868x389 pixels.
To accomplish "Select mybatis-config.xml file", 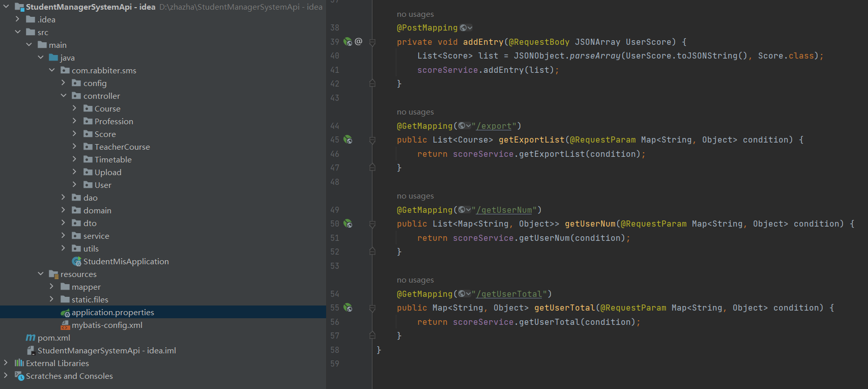I will [107, 325].
